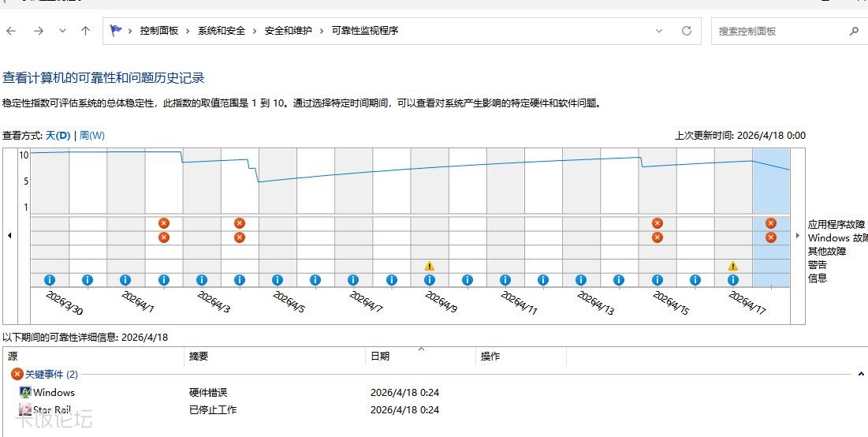Click the Back navigation arrow
Viewport: 868px width, 437px height.
tap(11, 31)
